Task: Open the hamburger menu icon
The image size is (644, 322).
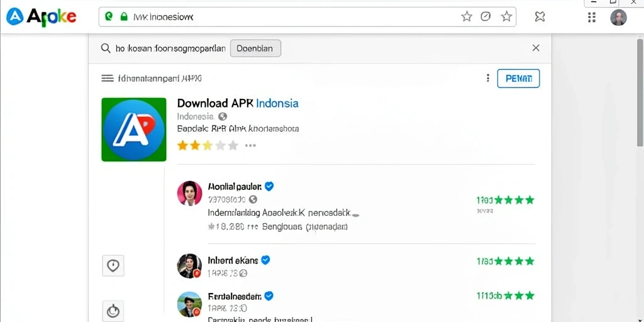Action: [x=107, y=78]
